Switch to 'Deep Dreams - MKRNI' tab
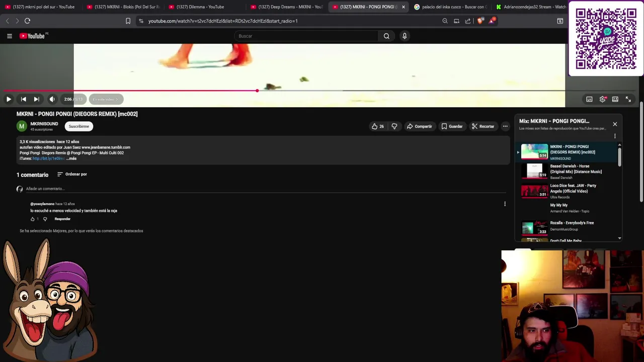 point(286,7)
